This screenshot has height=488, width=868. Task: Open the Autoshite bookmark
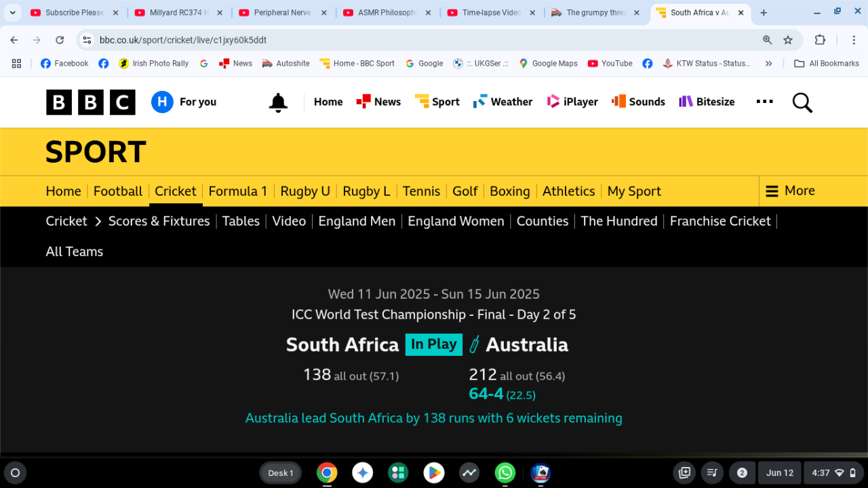(286, 63)
